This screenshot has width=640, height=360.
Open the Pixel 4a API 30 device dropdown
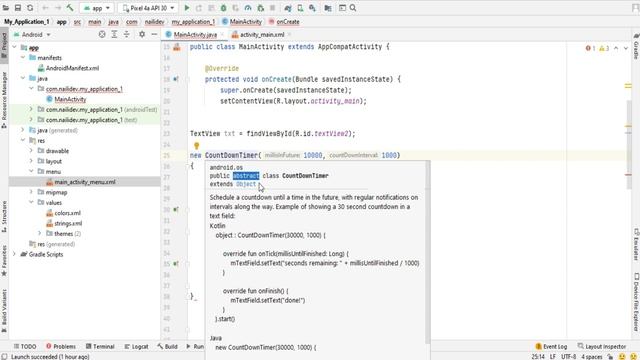(x=149, y=8)
